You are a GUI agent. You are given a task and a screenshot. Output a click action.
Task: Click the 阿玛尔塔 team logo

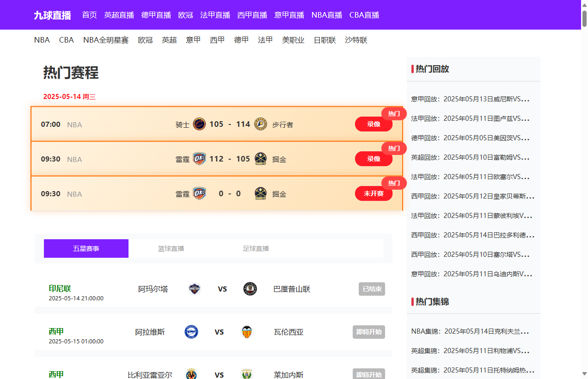(x=195, y=289)
